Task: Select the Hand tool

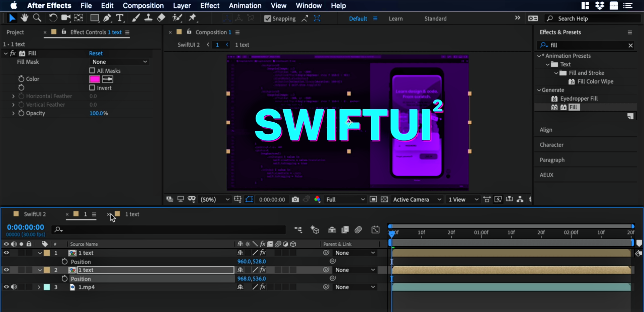Action: tap(24, 18)
